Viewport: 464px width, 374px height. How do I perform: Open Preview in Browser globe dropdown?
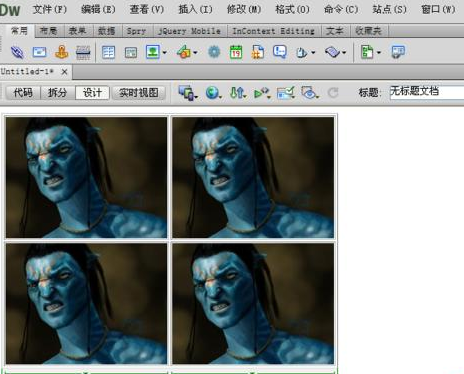point(213,93)
